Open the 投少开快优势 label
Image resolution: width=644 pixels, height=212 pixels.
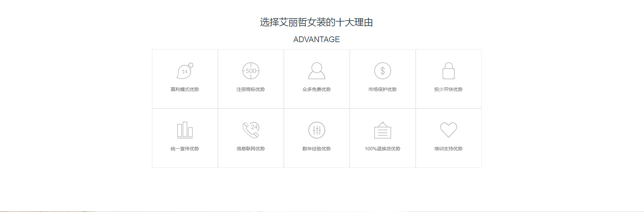coord(448,89)
